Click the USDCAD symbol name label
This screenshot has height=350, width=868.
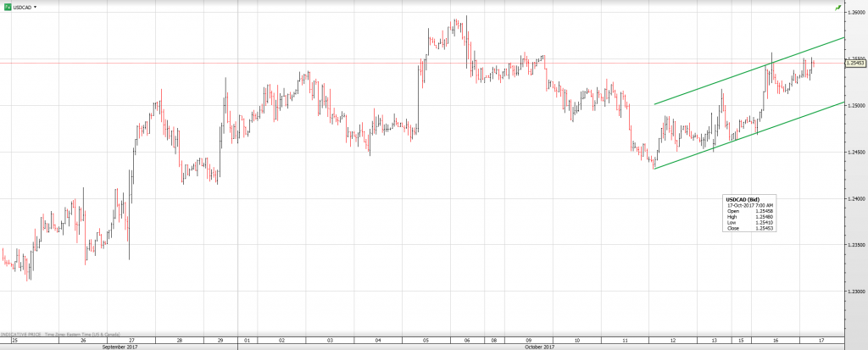coord(23,7)
